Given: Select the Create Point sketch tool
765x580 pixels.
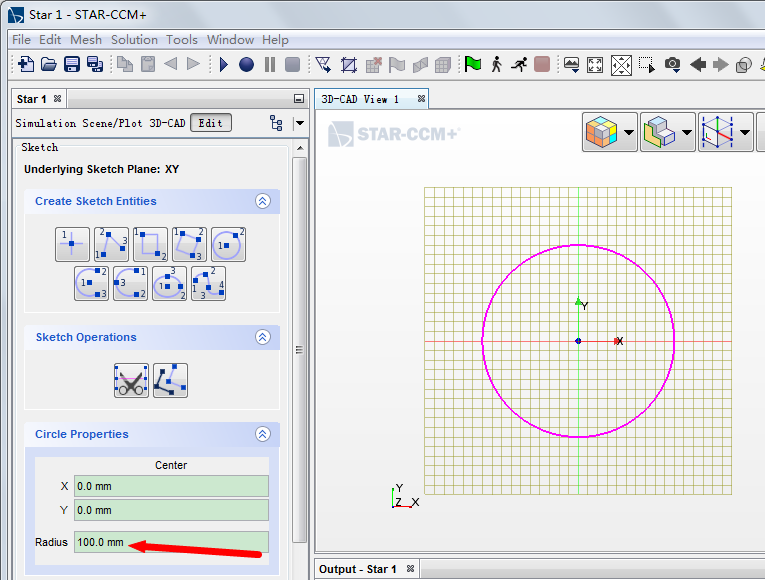Looking at the screenshot, I should coord(72,244).
